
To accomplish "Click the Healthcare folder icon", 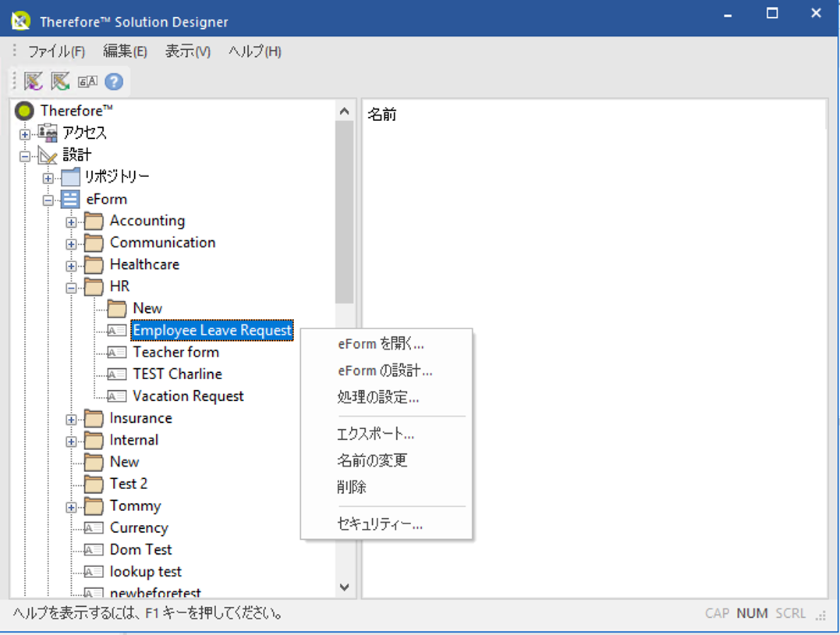I will point(94,264).
